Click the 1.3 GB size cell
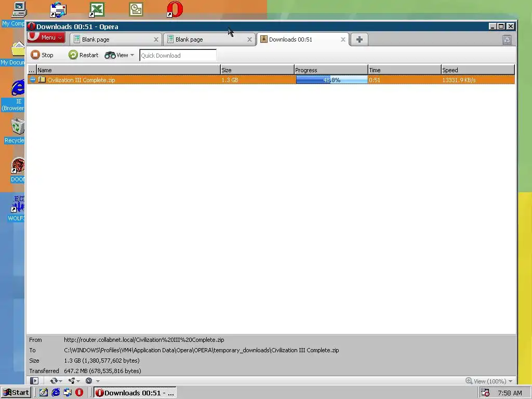This screenshot has width=532, height=399. click(x=230, y=80)
